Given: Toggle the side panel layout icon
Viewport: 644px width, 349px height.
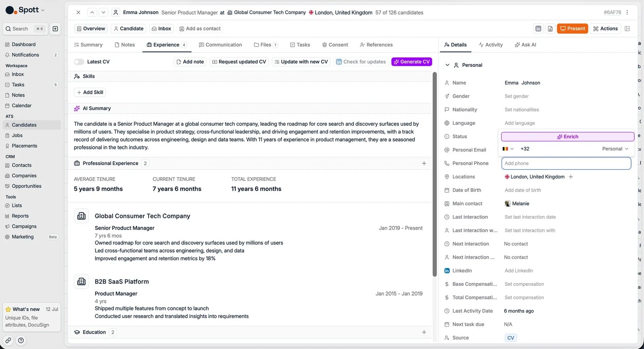Looking at the screenshot, I should [627, 29].
